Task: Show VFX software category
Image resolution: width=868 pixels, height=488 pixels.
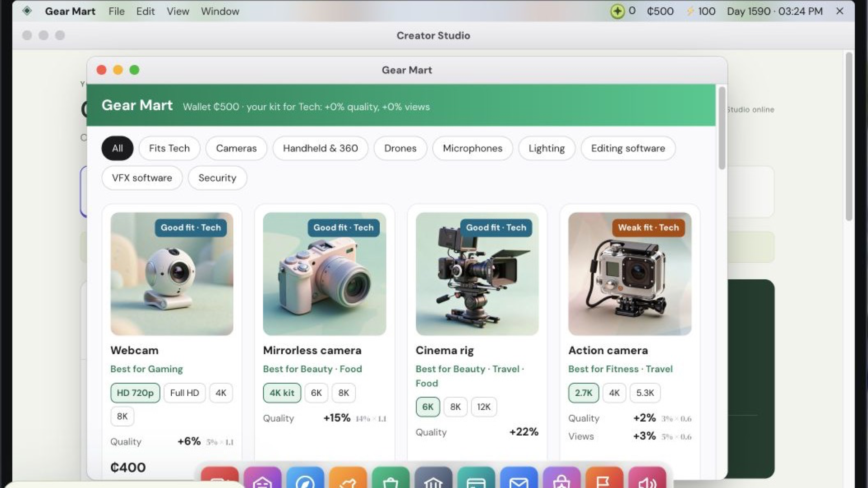Action: click(142, 178)
